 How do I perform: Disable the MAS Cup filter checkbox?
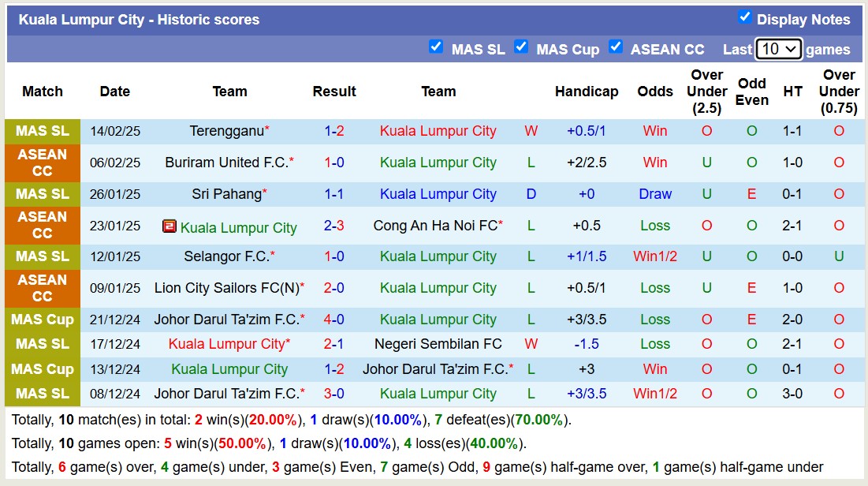[521, 47]
